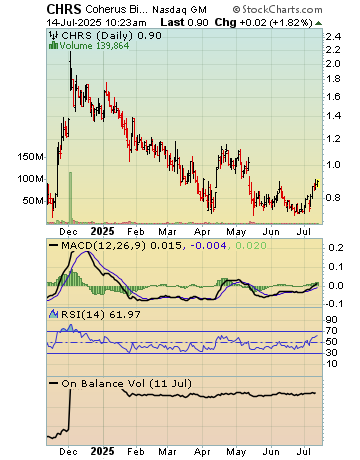Click the yellow highlighted latest price bar
Screen dimensions: 360x460
coord(317,183)
